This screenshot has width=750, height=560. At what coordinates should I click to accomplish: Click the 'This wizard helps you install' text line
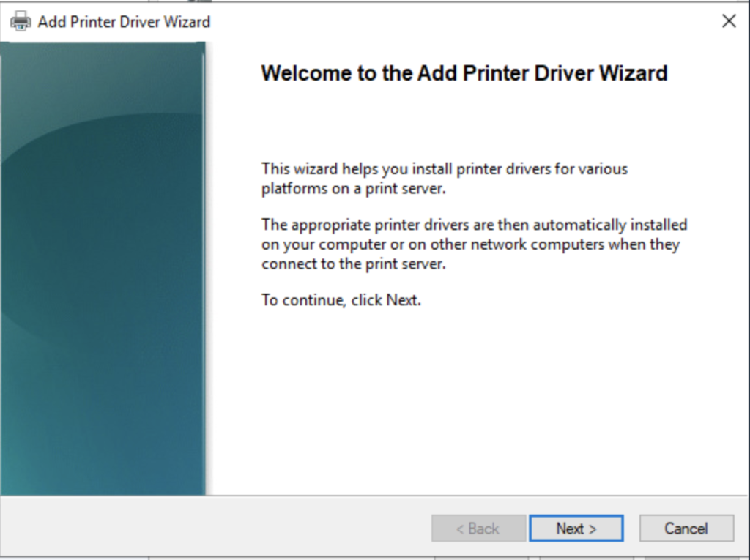(445, 169)
